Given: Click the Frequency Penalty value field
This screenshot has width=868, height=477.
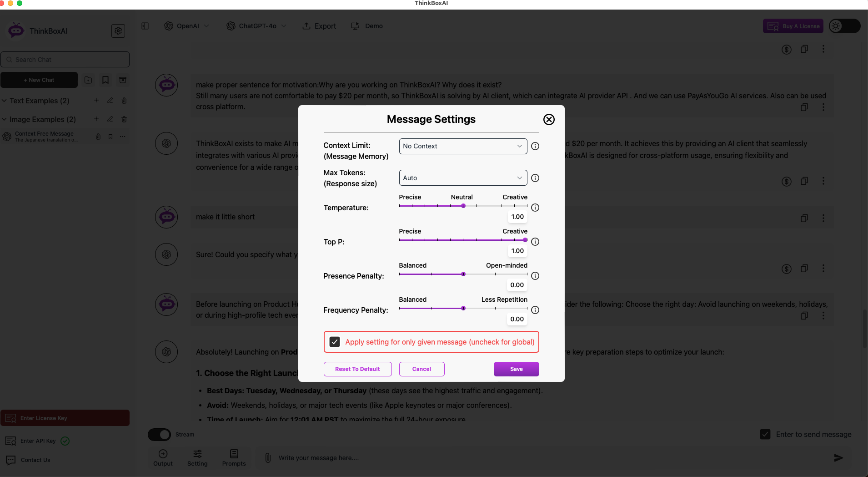Looking at the screenshot, I should coord(517,319).
